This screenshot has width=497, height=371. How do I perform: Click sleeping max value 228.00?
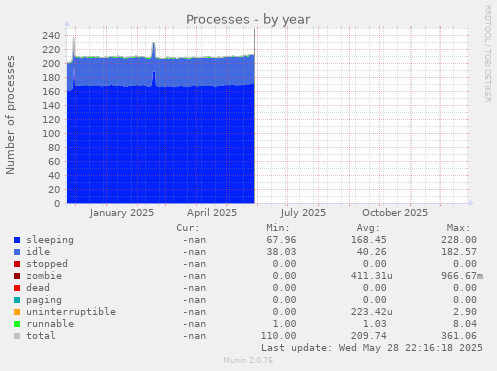click(x=459, y=240)
